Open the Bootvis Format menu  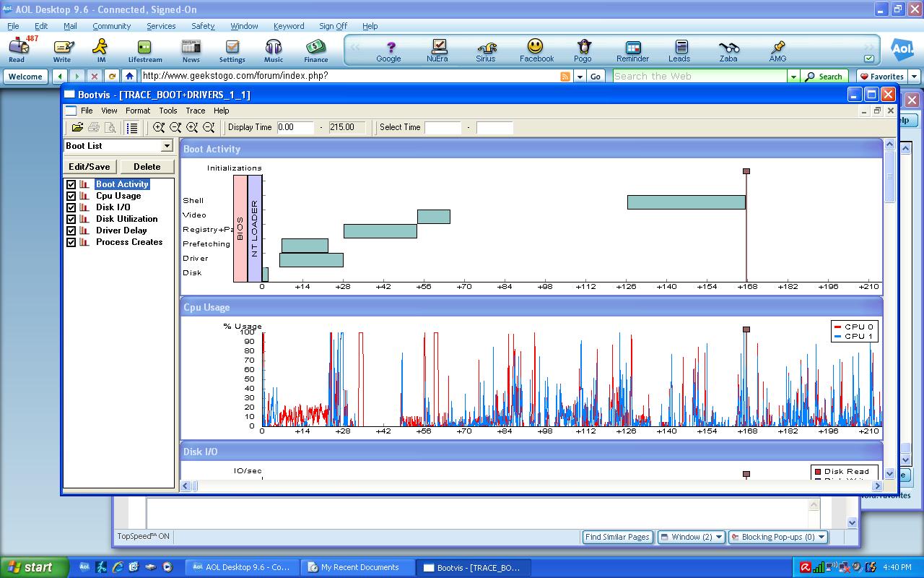click(x=138, y=111)
